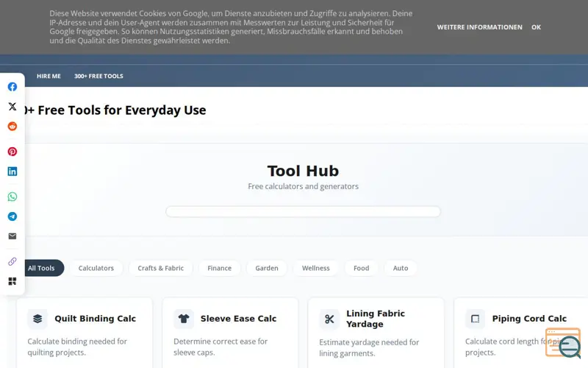Share on X (Twitter) icon
588x368 pixels.
tap(12, 107)
